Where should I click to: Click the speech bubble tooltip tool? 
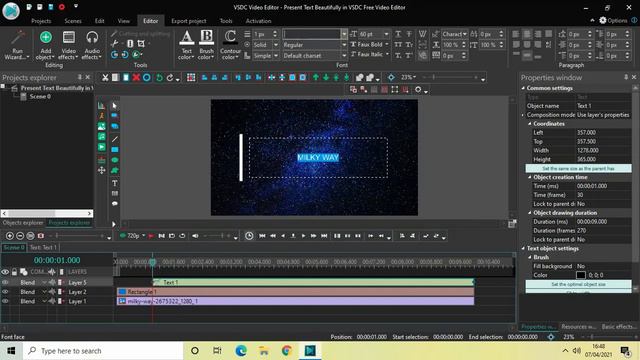115,203
